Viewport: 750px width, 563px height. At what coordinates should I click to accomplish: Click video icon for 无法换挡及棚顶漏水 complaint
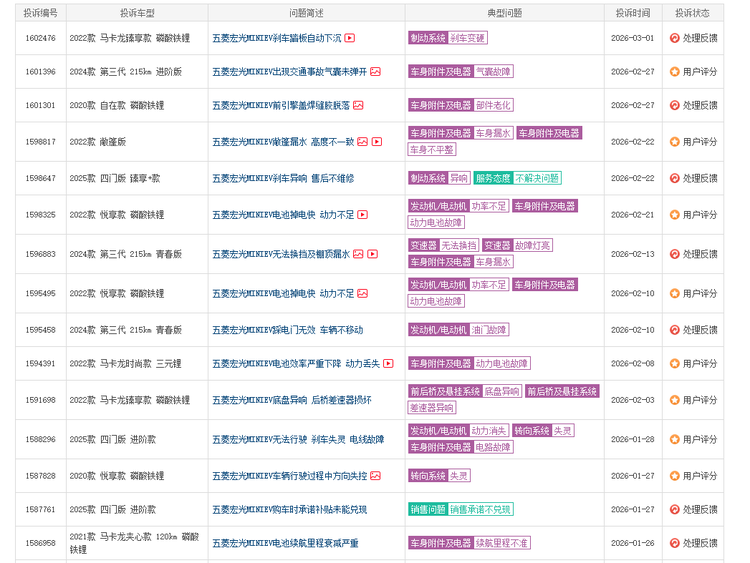pos(372,254)
